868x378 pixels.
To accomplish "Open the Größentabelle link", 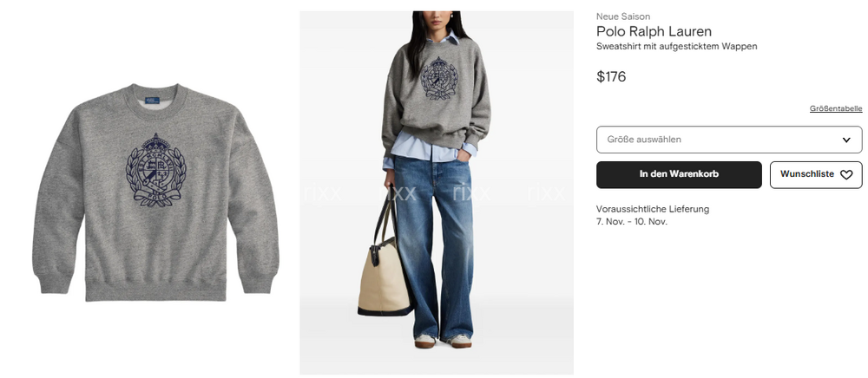I will (836, 108).
